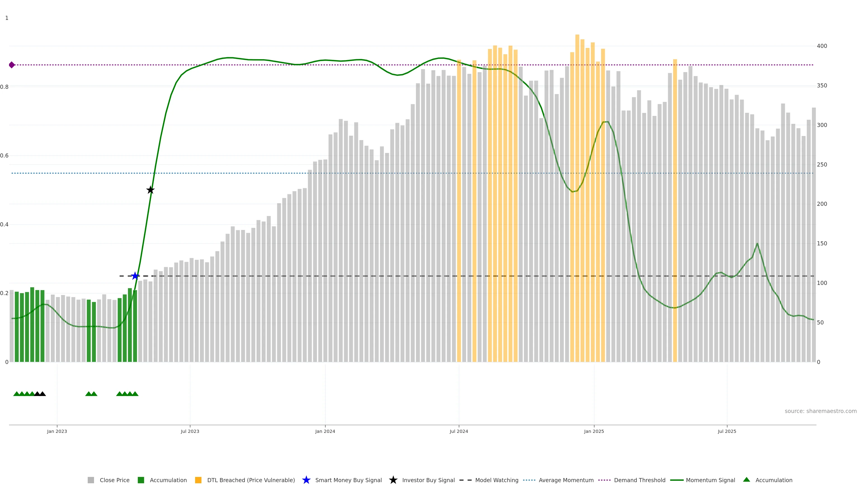
Task: Click the purple diamond Demand Threshold marker
Action: pos(12,65)
